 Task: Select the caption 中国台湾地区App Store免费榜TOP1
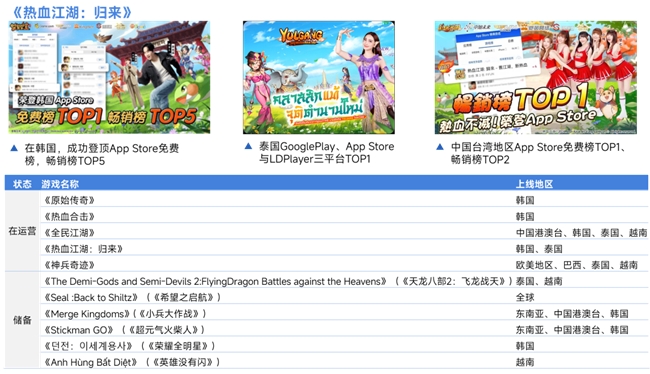point(538,147)
